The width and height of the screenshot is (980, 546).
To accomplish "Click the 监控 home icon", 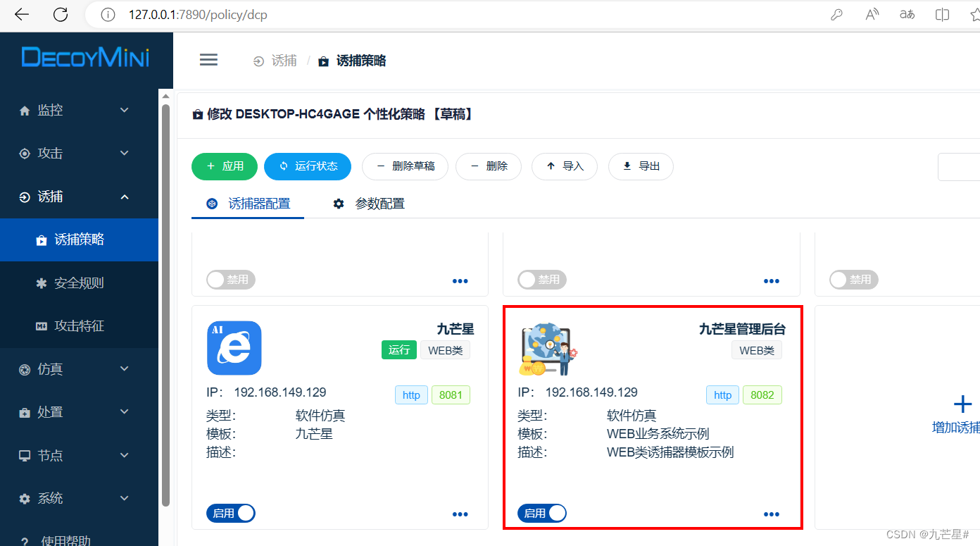I will click(x=25, y=111).
